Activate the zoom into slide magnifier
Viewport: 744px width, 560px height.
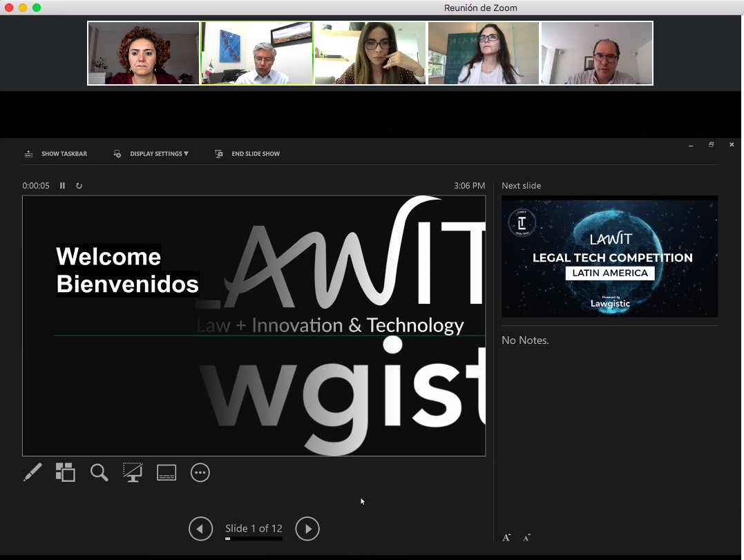point(99,472)
